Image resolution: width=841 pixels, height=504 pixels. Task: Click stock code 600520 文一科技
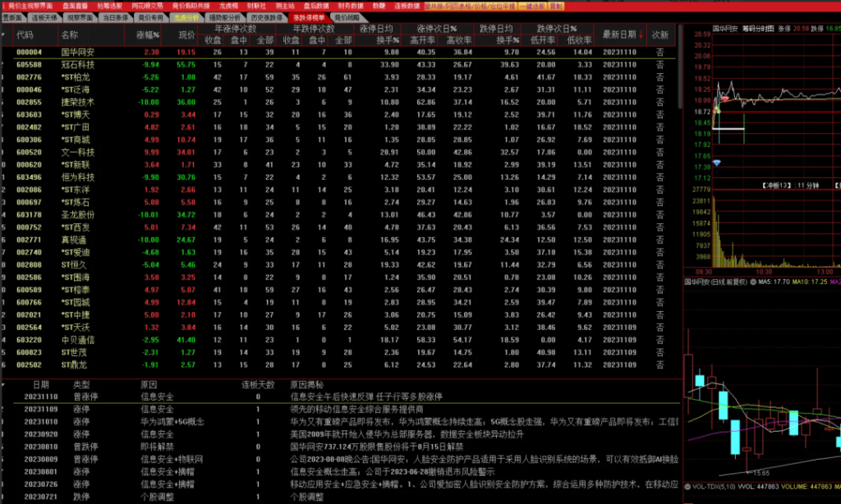coord(29,153)
